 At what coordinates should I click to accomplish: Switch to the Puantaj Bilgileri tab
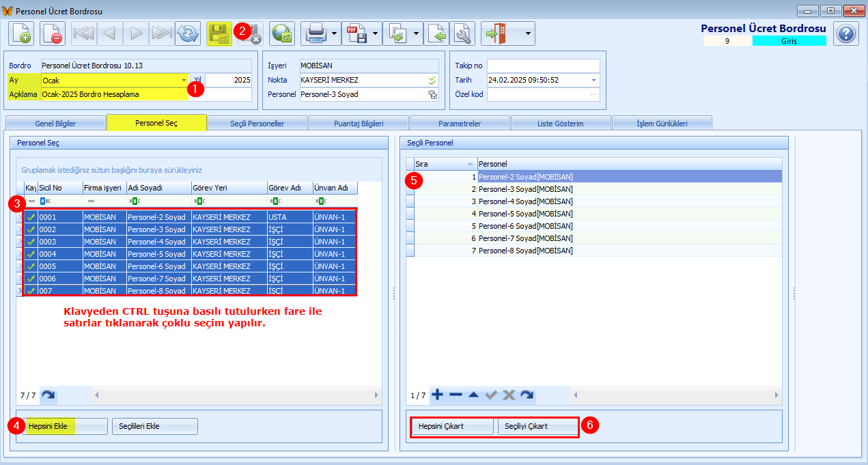(x=359, y=124)
